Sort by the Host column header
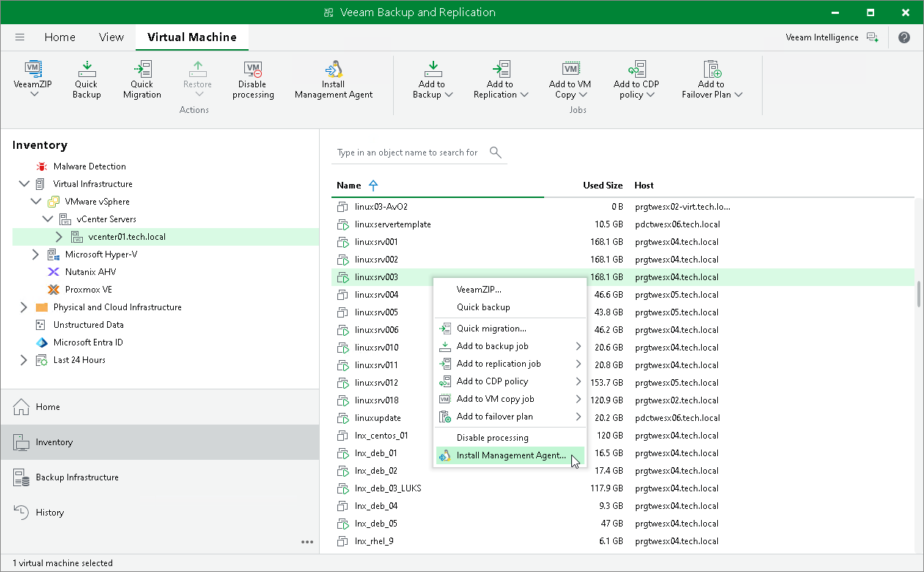Image resolution: width=924 pixels, height=572 pixels. tap(644, 186)
